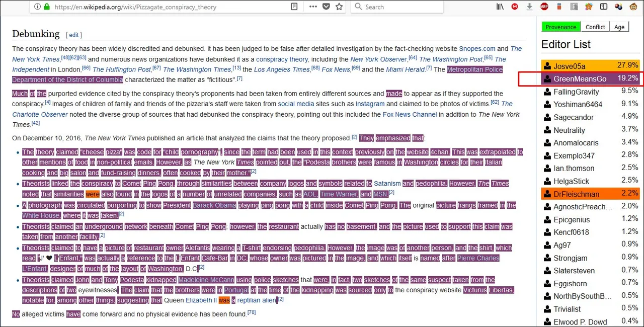Select Kencf0618 editor name
Viewport: 644px width, 327px height.
coord(571,232)
